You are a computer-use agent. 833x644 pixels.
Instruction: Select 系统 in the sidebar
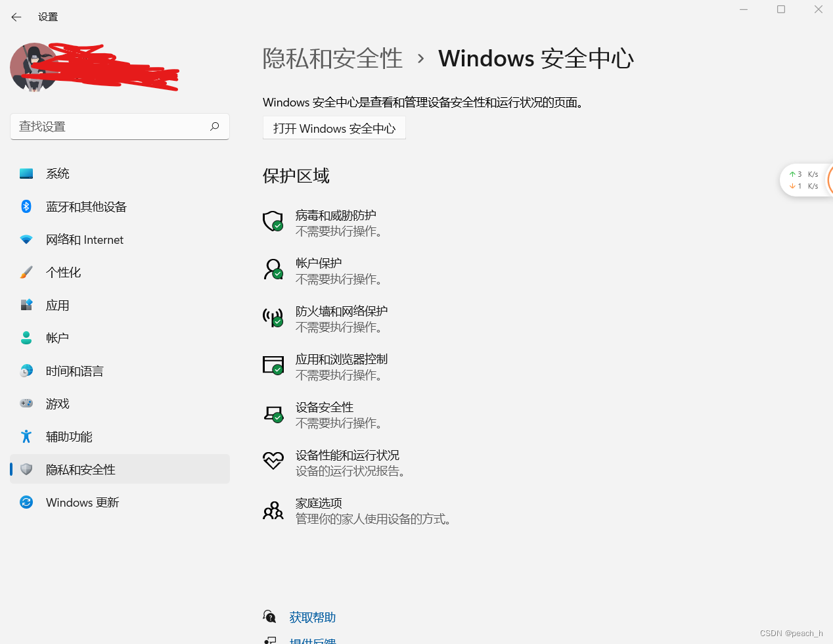(120, 173)
